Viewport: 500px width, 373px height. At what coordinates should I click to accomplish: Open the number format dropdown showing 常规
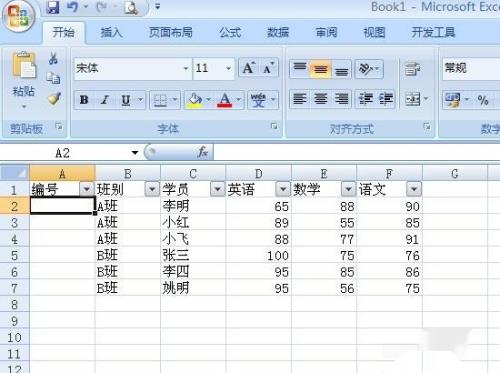(x=471, y=69)
